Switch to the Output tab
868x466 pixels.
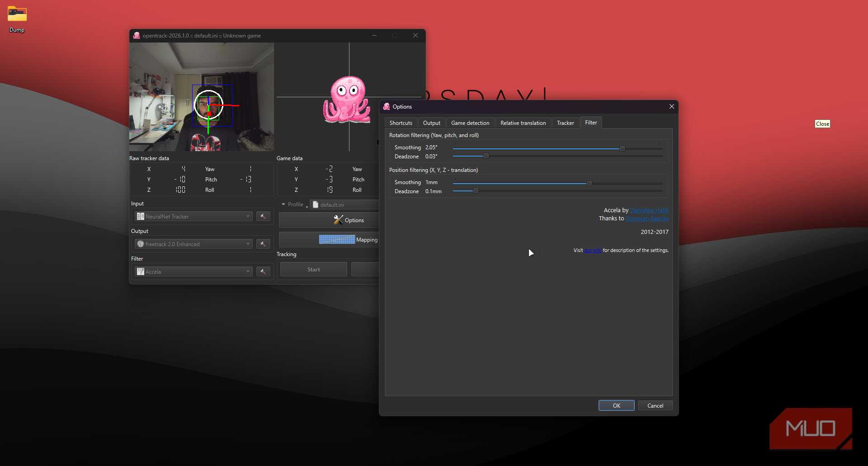432,123
